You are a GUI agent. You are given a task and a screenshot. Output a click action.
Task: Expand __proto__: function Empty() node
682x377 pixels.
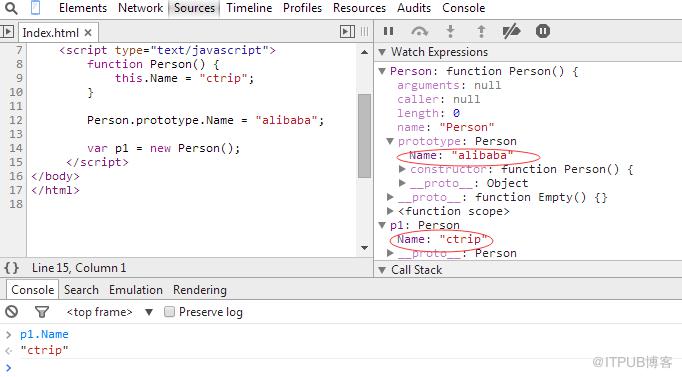(x=390, y=197)
